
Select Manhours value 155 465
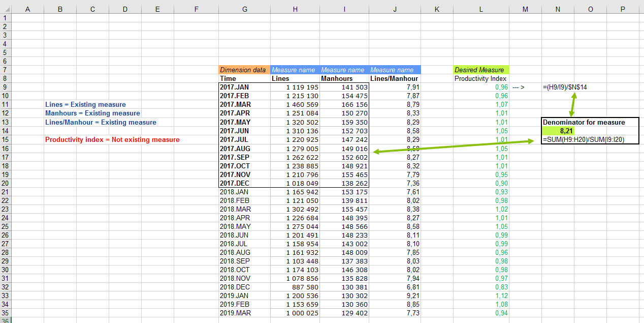344,174
